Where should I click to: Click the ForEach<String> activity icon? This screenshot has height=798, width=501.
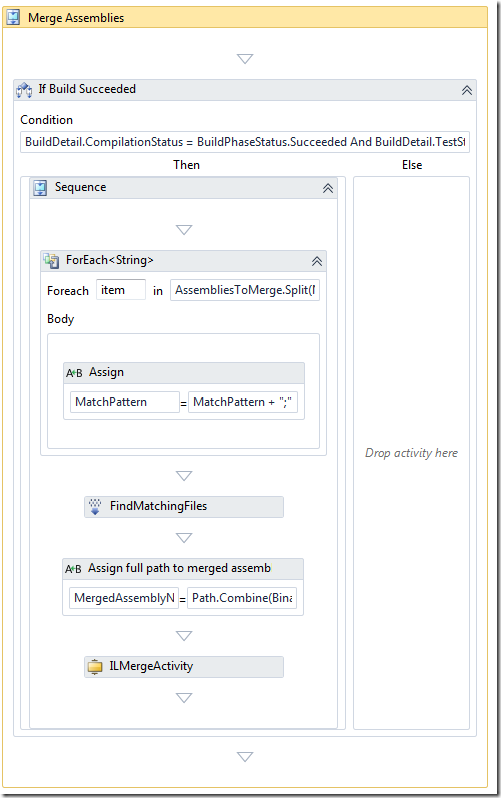[51, 261]
